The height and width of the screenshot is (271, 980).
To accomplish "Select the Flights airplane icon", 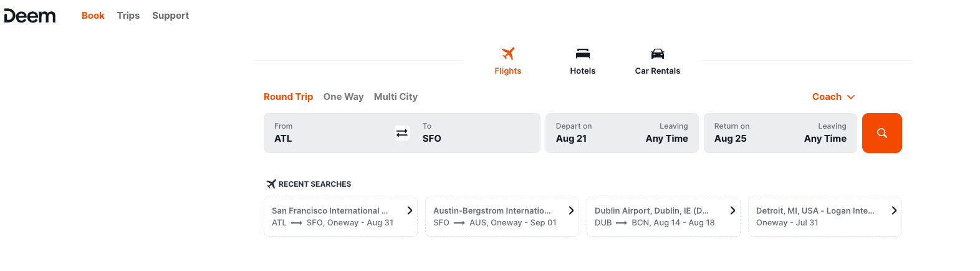I will [508, 54].
